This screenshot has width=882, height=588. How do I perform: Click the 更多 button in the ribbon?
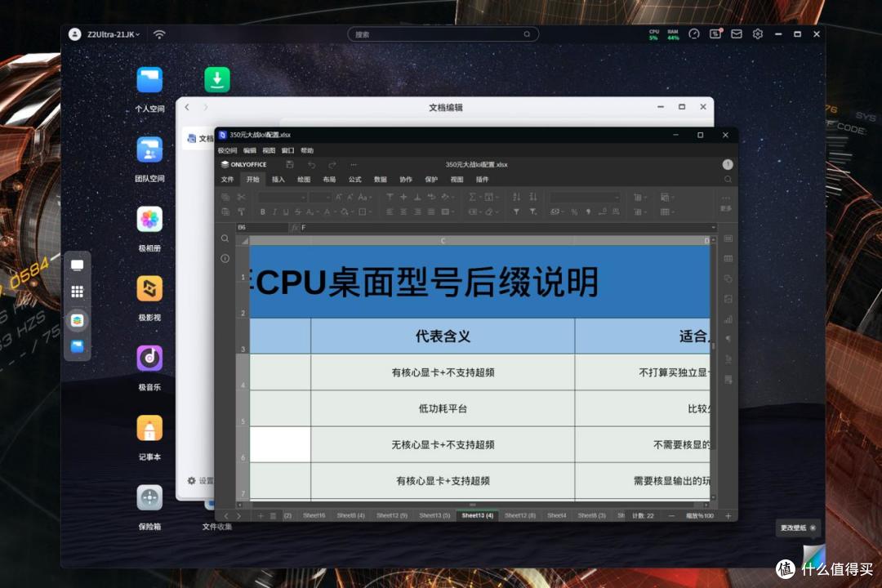(726, 203)
